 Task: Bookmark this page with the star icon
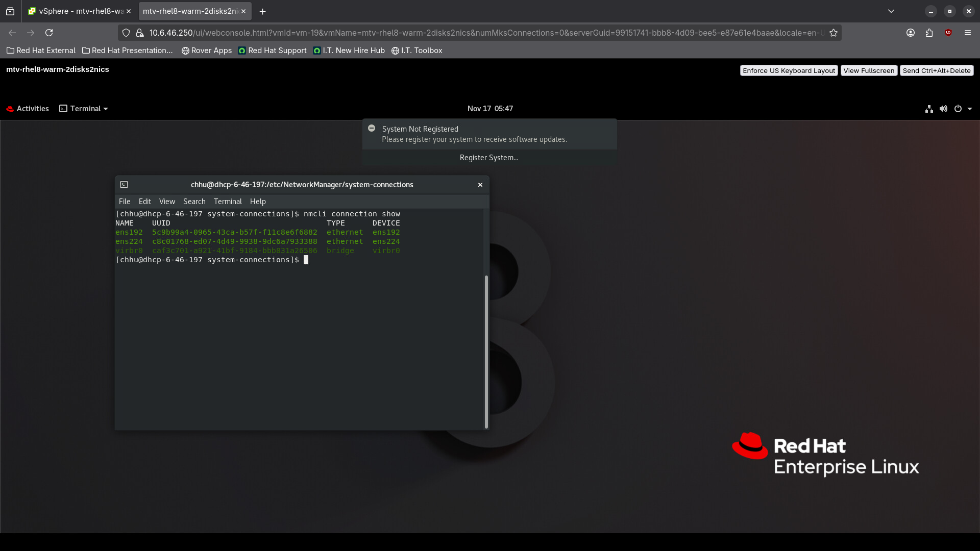(x=834, y=33)
